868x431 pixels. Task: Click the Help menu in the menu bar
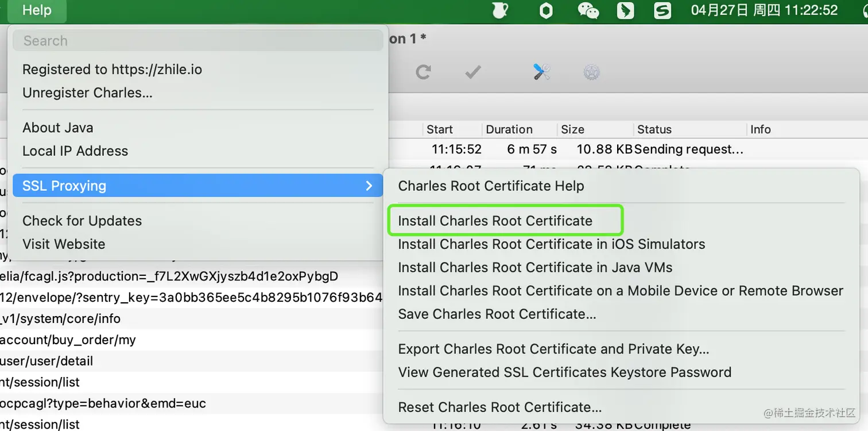37,10
